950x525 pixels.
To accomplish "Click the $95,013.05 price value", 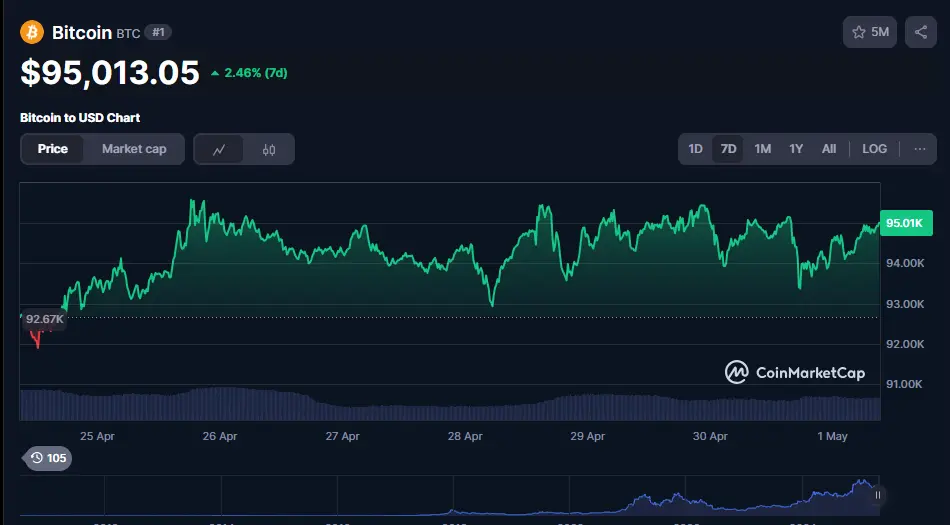I will tap(110, 73).
